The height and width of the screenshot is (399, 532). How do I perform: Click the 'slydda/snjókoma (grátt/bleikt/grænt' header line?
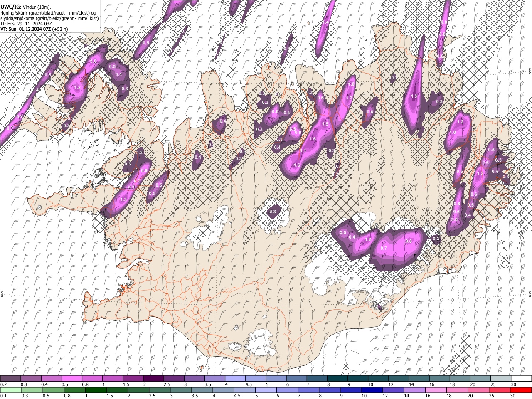tap(49, 18)
